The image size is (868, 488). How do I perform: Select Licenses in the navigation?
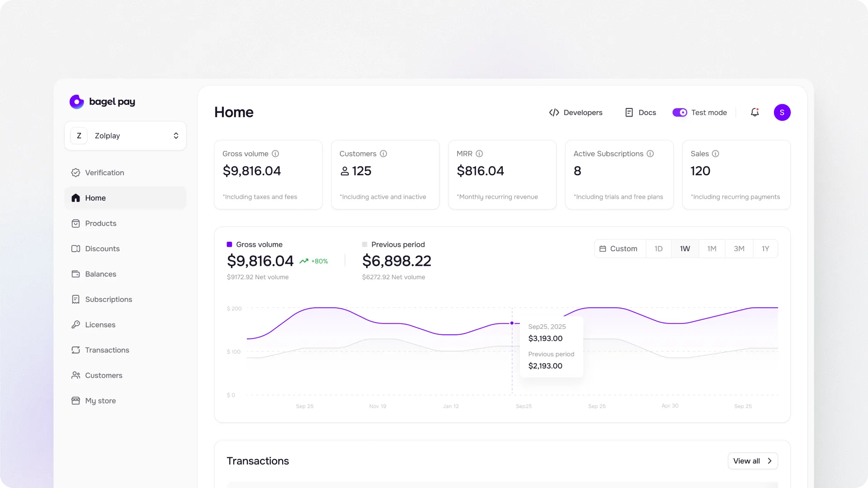tap(125, 324)
